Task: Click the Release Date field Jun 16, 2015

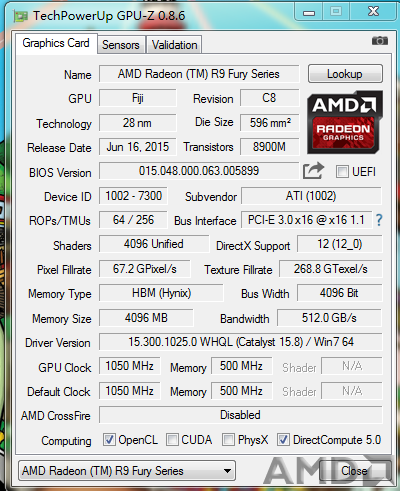Action: click(x=138, y=147)
